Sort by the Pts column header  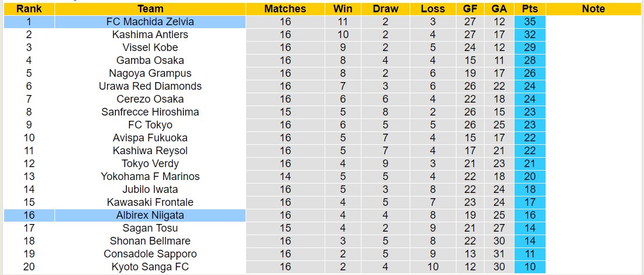pyautogui.click(x=530, y=9)
